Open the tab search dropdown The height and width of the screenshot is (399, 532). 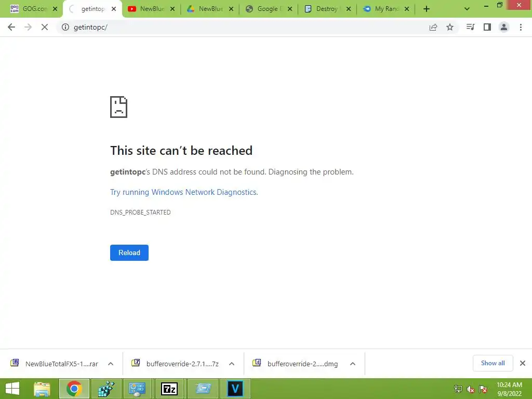[467, 9]
